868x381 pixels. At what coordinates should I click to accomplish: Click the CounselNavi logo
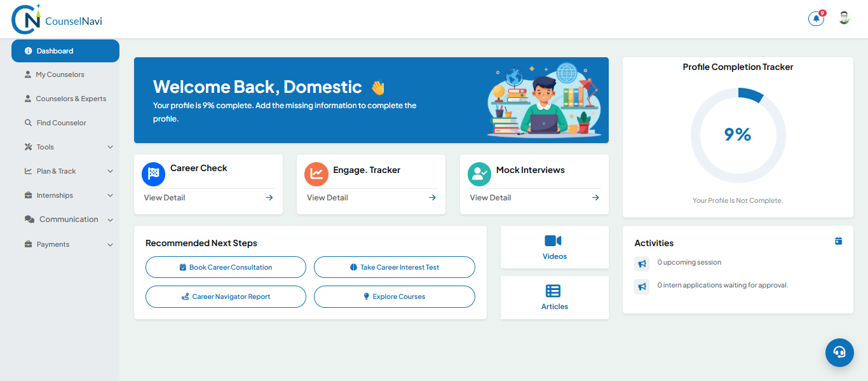pos(57,19)
